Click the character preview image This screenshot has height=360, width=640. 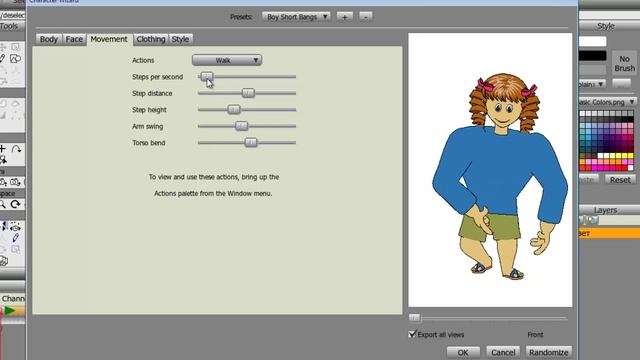(490, 170)
